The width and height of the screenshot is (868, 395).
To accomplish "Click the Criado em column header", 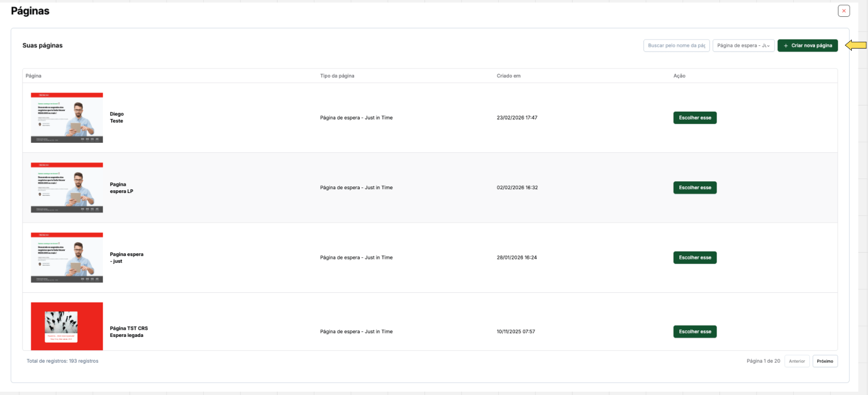I will point(508,76).
